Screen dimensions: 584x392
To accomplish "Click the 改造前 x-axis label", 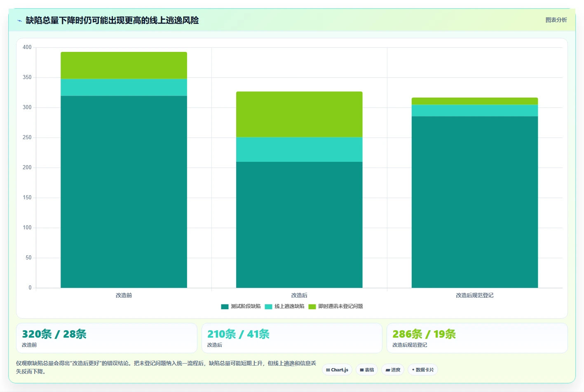I will 124,295.
